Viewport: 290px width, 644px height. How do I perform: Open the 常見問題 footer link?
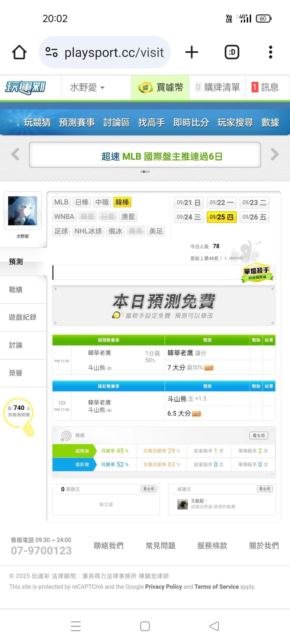click(x=160, y=546)
